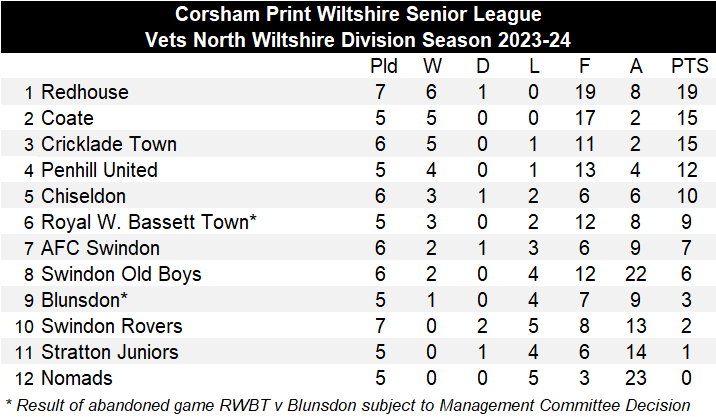
Task: Click the Redhouse team name
Action: (x=84, y=92)
